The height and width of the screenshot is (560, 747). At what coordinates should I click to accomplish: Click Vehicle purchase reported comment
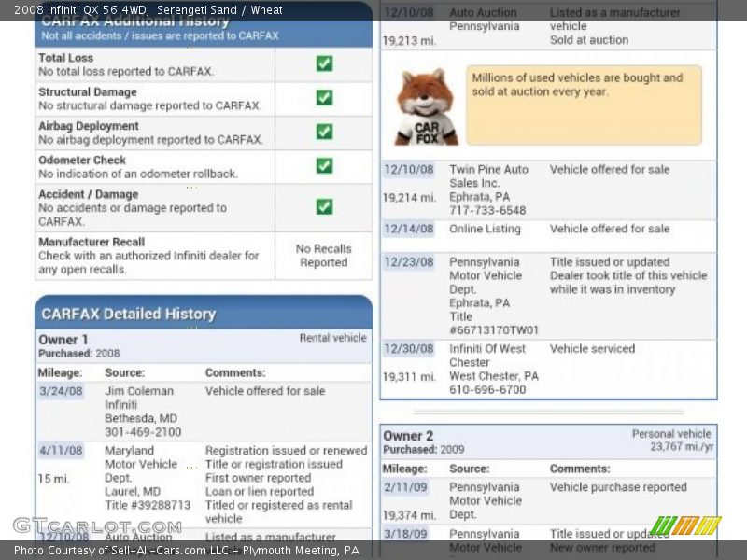click(x=618, y=487)
